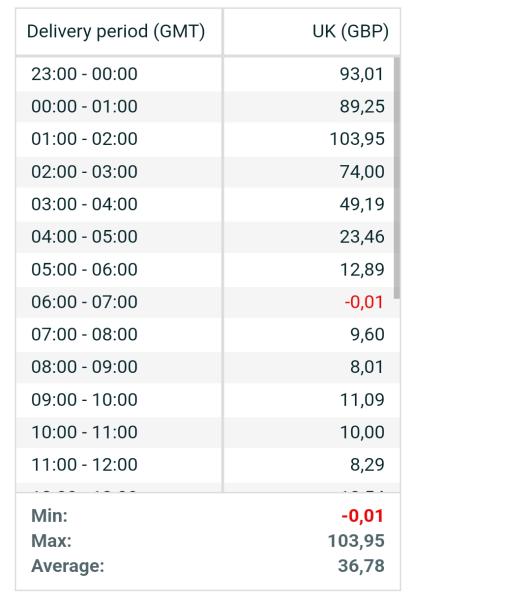This screenshot has height=600, width=531.
Task: Click the 06:00 - 07:00 period label
Action: coord(85,302)
